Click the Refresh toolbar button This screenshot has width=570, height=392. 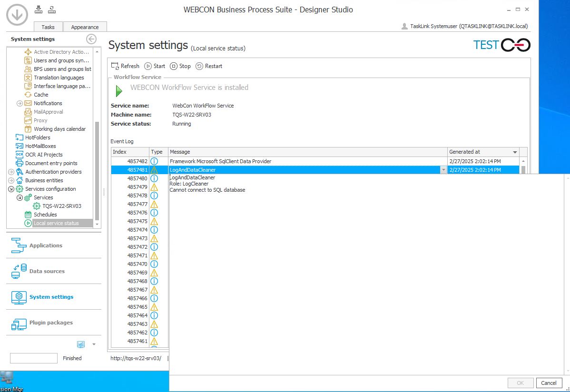pyautogui.click(x=125, y=66)
